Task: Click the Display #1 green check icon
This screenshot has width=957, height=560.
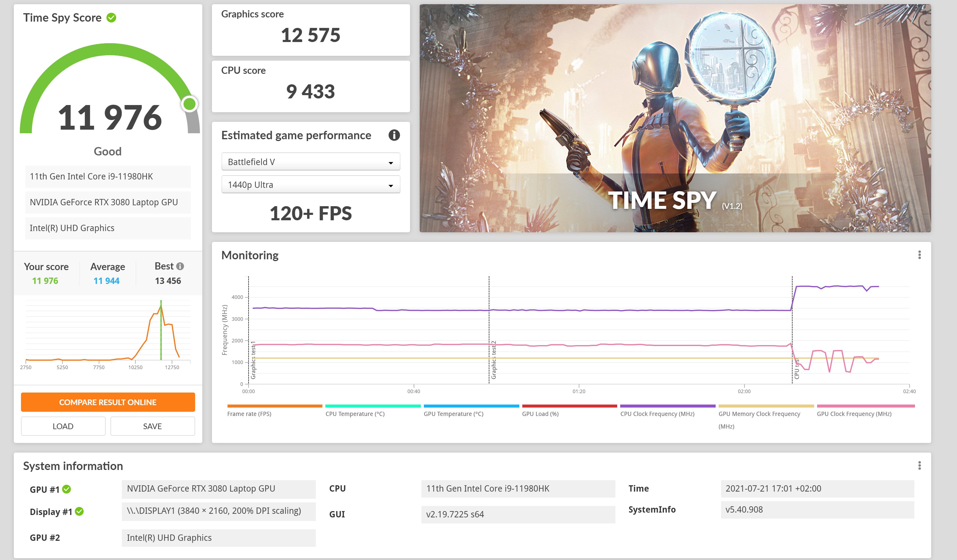Action: tap(79, 511)
